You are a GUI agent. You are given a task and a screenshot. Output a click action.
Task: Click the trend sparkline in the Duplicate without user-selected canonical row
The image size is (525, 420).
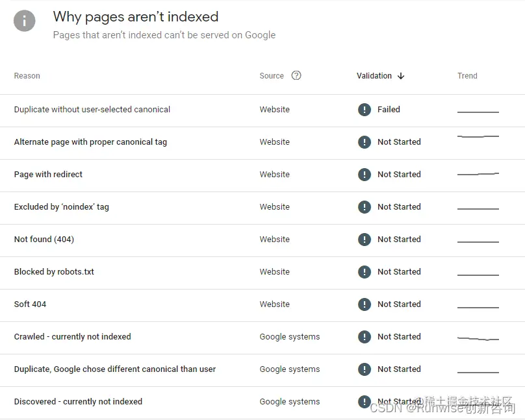pos(478,112)
